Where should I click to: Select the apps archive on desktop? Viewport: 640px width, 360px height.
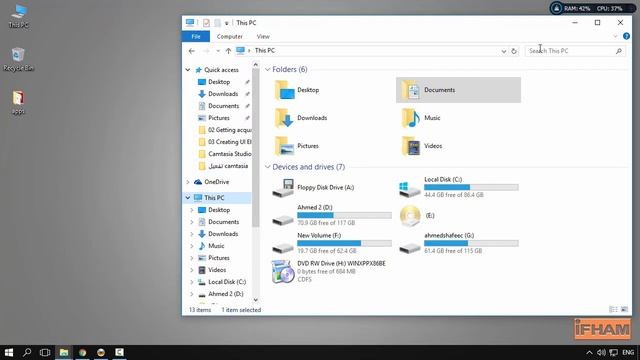(18, 102)
